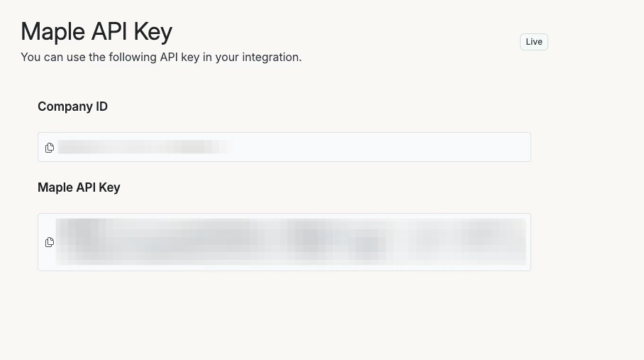644x360 pixels.
Task: Click the large "Maple API Key" page title
Action: coord(96,32)
